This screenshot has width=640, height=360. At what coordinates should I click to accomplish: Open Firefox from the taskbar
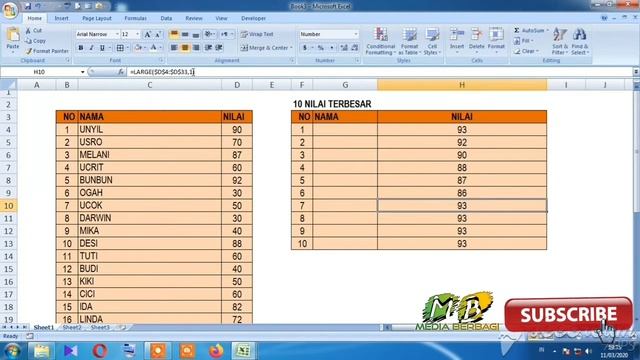click(216, 351)
